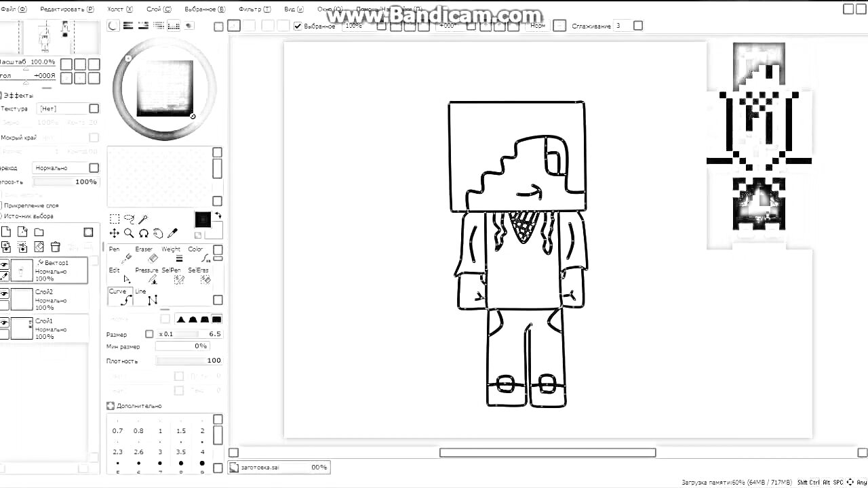Open the Редактировать menu
868x488 pixels.
[66, 9]
